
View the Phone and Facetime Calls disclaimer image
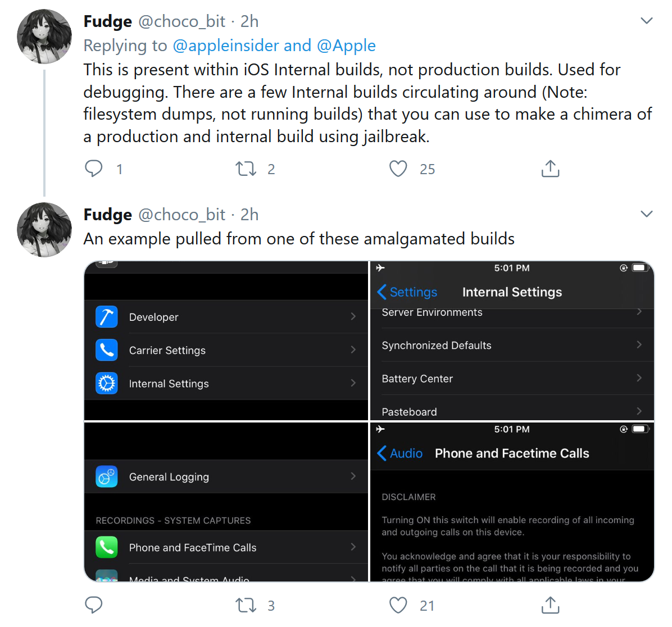[x=512, y=502]
